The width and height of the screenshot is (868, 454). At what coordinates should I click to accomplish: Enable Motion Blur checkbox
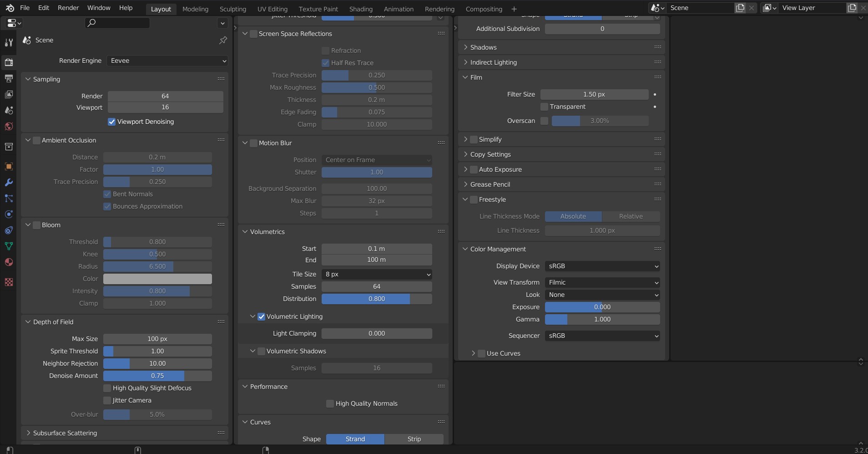[254, 143]
